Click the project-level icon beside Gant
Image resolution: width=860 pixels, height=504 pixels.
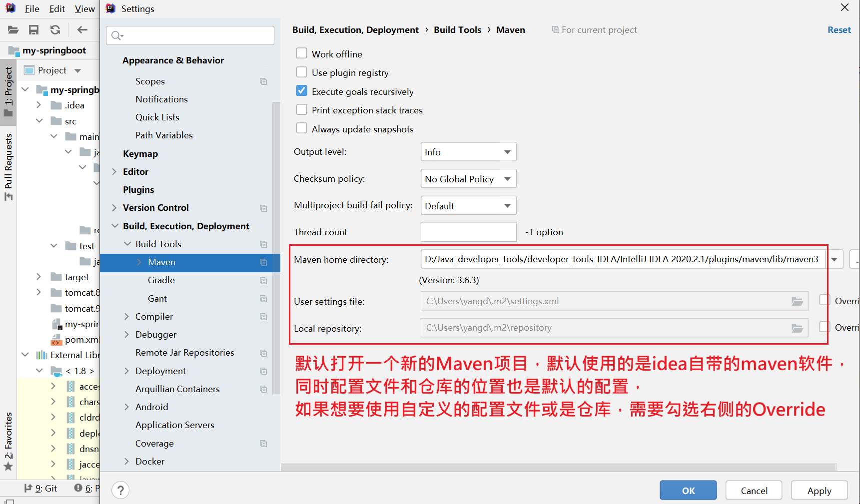coord(263,299)
